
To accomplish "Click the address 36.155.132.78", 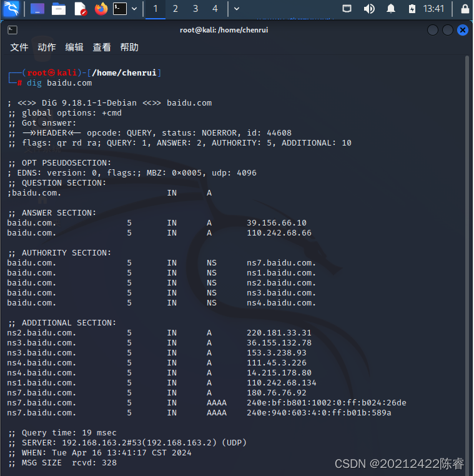I will (x=279, y=343).
